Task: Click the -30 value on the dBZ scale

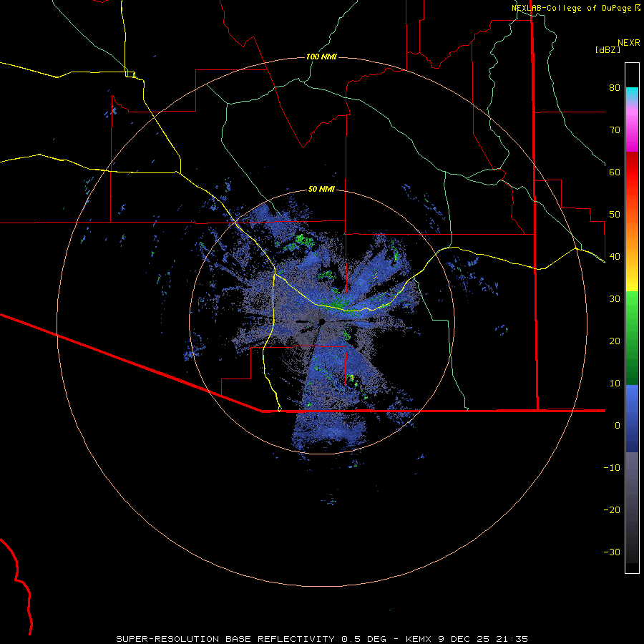Action: [612, 552]
